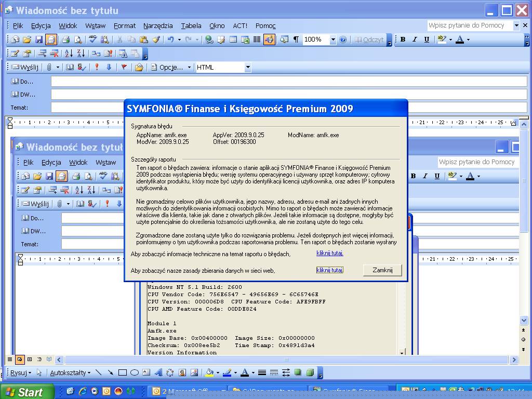Click the Zamknij button in the SYMFONIA dialog
The height and width of the screenshot is (399, 532).
click(382, 270)
